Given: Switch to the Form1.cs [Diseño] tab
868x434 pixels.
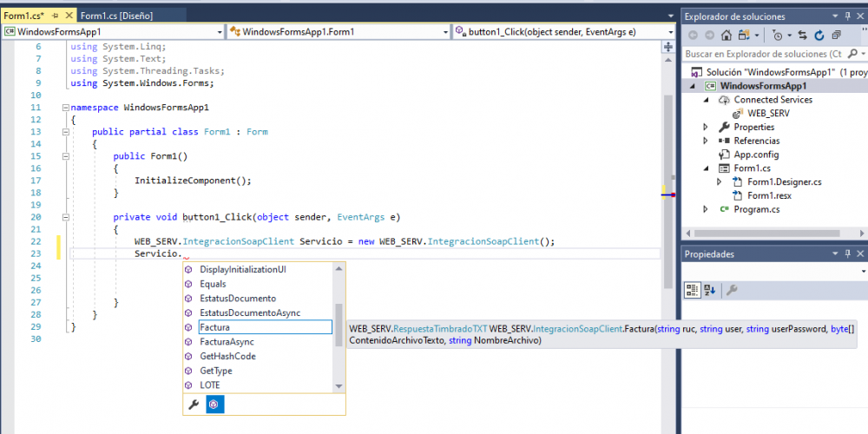Looking at the screenshot, I should 118,16.
